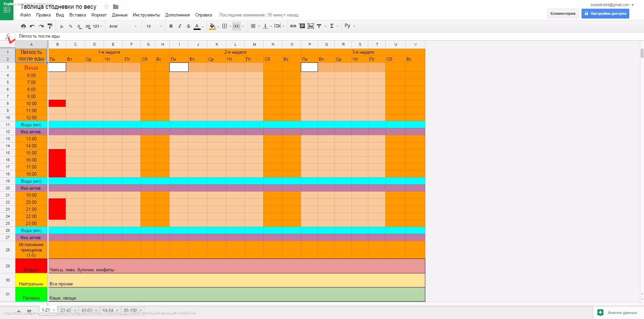Viewport: 644px width, 319px height.
Task: Open the Ру input tools dropdown
Action: coord(350,26)
